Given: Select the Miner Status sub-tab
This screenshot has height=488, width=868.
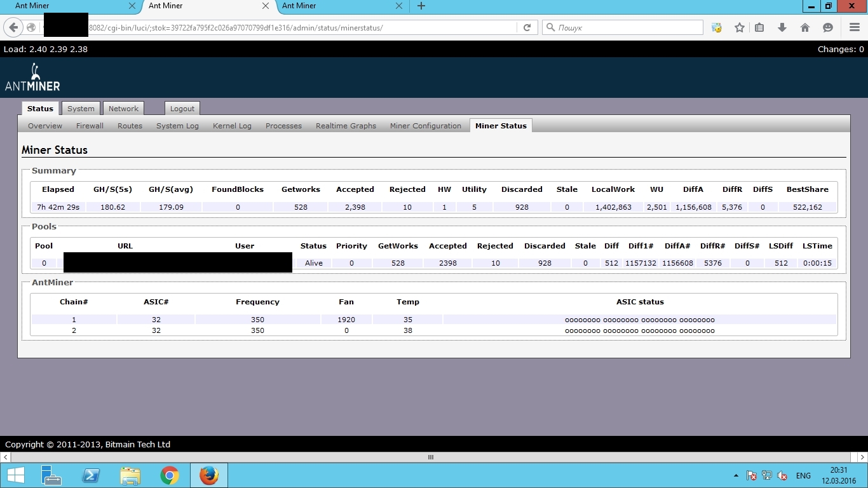Looking at the screenshot, I should (x=501, y=126).
